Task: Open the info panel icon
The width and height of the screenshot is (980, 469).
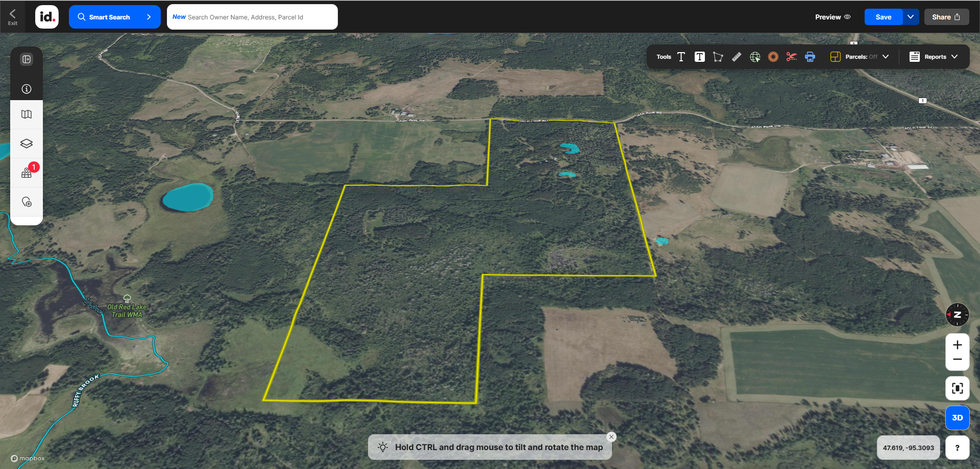Action: coord(27,89)
